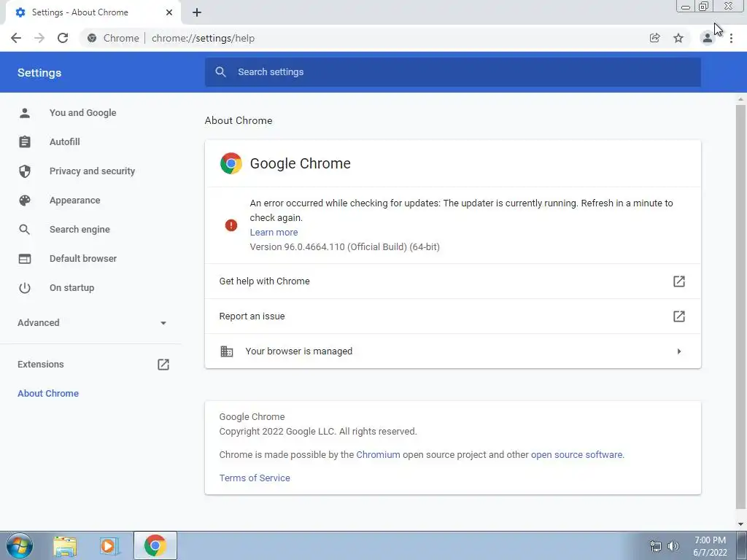Click the Settings header title
Viewport: 747px width, 560px height.
point(39,73)
